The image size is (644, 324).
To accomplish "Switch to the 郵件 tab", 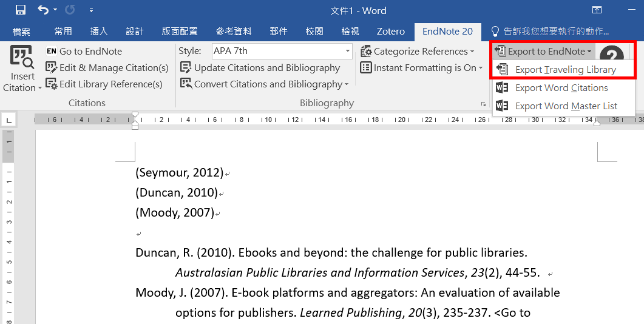I will tap(279, 31).
